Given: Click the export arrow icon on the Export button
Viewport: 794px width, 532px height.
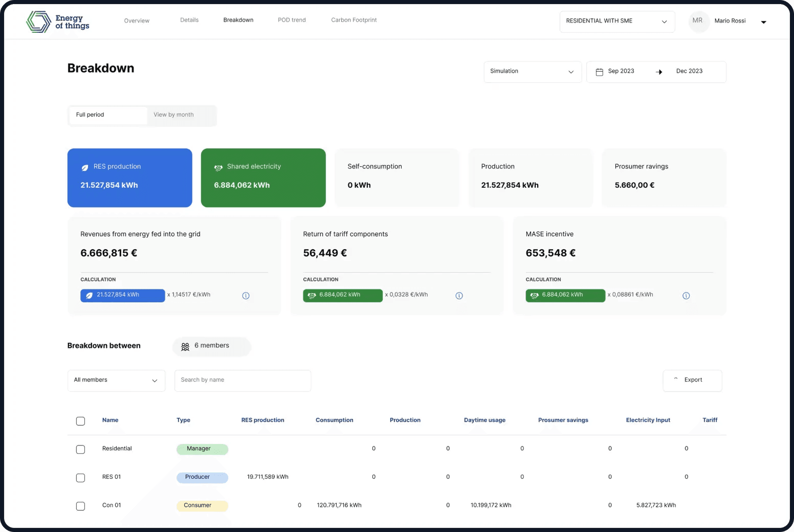Looking at the screenshot, I should coord(675,380).
